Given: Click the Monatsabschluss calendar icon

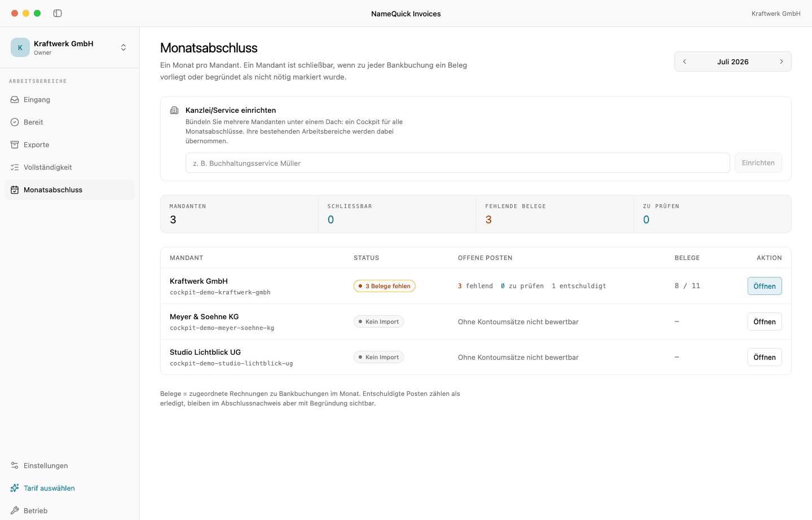Looking at the screenshot, I should tap(15, 190).
